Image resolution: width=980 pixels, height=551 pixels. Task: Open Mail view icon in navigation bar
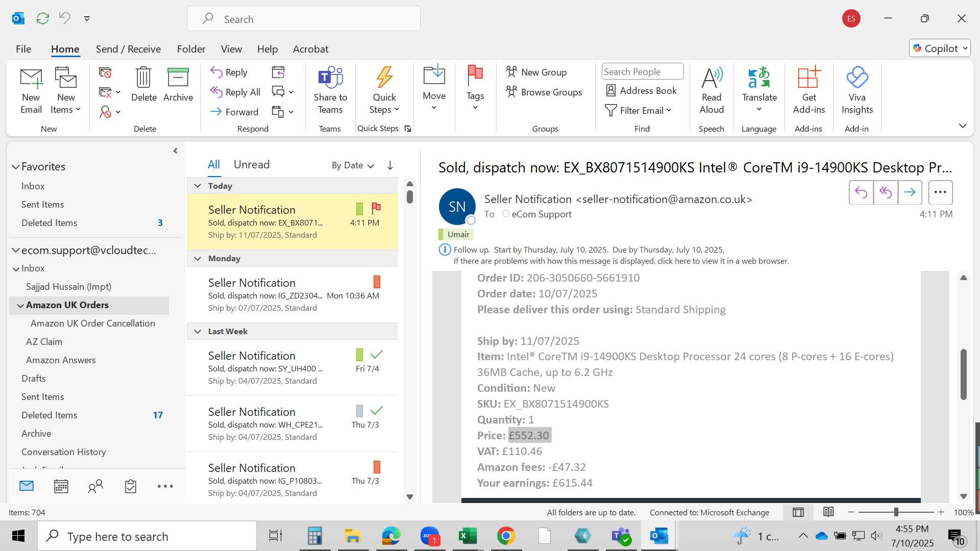[27, 486]
